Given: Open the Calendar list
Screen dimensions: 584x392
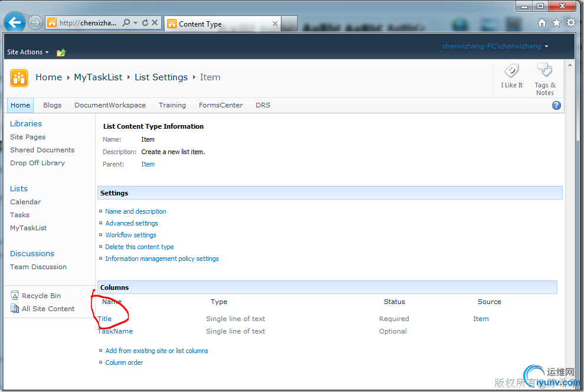Looking at the screenshot, I should (25, 202).
